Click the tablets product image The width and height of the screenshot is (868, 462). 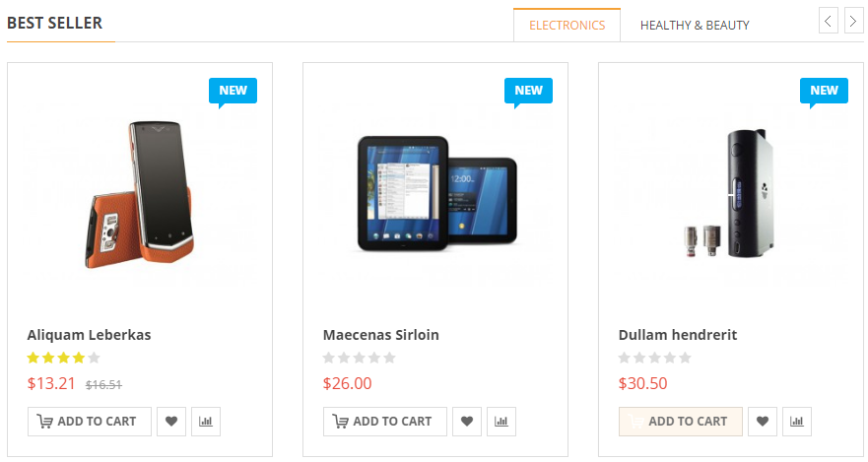click(x=434, y=192)
